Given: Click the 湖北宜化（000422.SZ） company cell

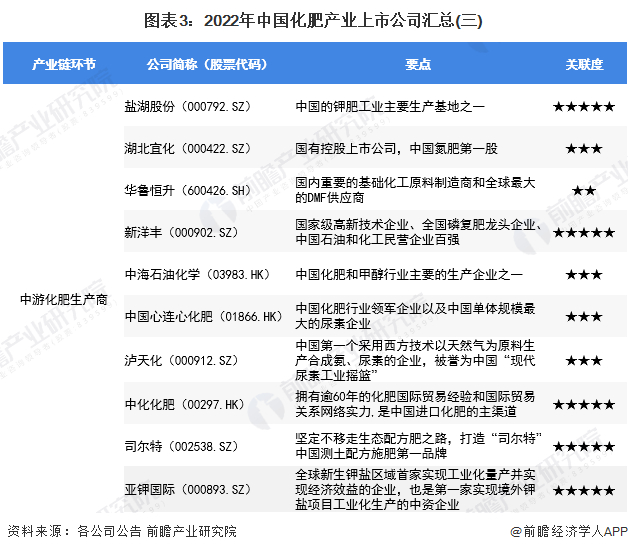Looking at the screenshot, I should click(x=187, y=149).
